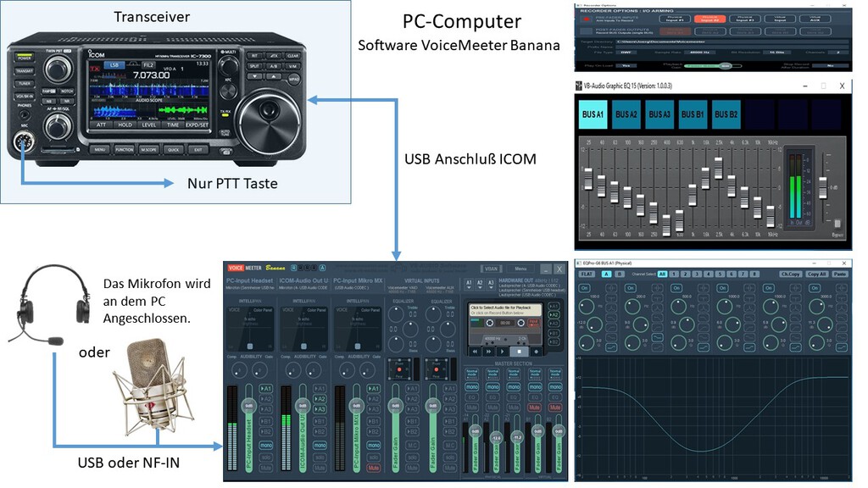This screenshot has height=488, width=868.
Task: Click the 25 Hz band slider in Graphic EQ
Action: pos(588,179)
